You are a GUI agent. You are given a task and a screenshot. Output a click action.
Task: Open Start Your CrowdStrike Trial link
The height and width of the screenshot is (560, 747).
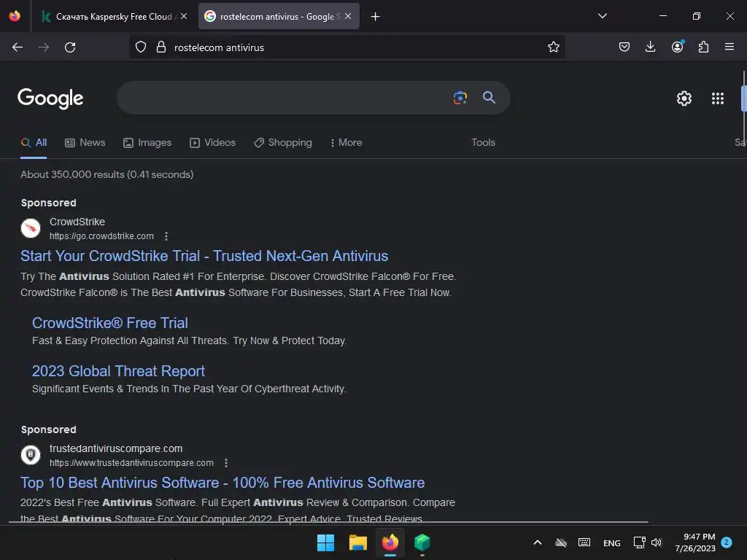[204, 256]
